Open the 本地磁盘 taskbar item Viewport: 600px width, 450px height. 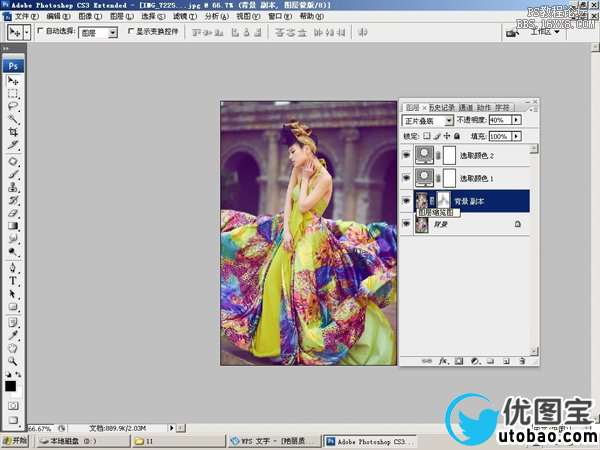point(82,441)
